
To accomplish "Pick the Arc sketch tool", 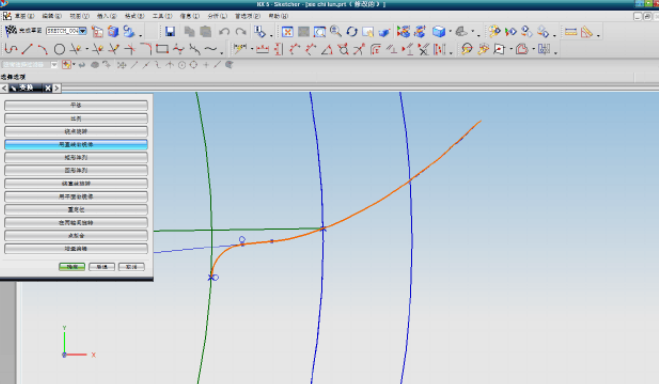I will pos(42,50).
